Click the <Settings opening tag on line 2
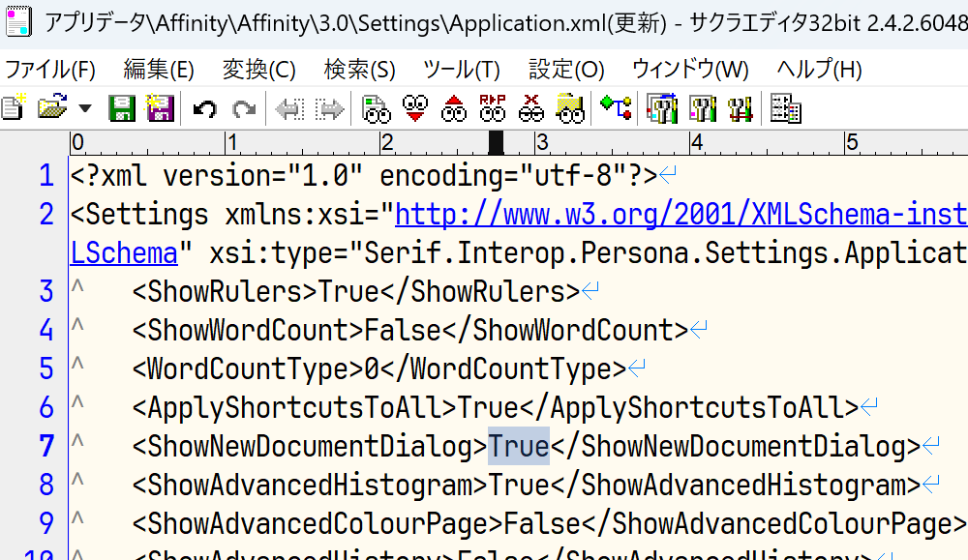Screen dimensions: 968x560 coord(139,215)
